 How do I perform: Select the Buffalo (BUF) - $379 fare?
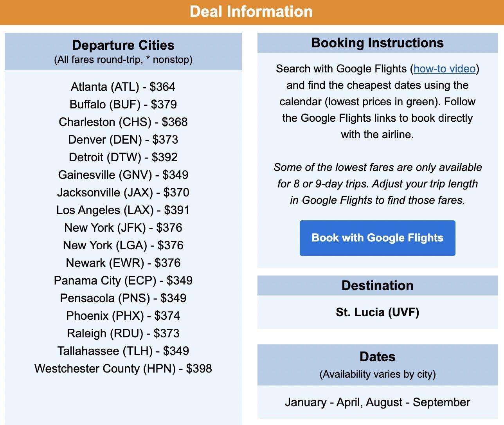point(123,104)
